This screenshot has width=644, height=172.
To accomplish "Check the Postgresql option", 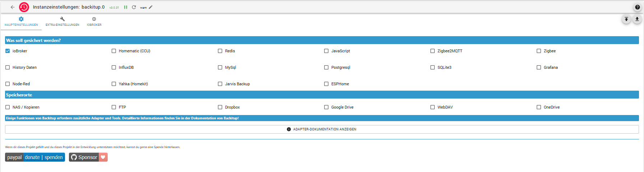I will point(326,67).
